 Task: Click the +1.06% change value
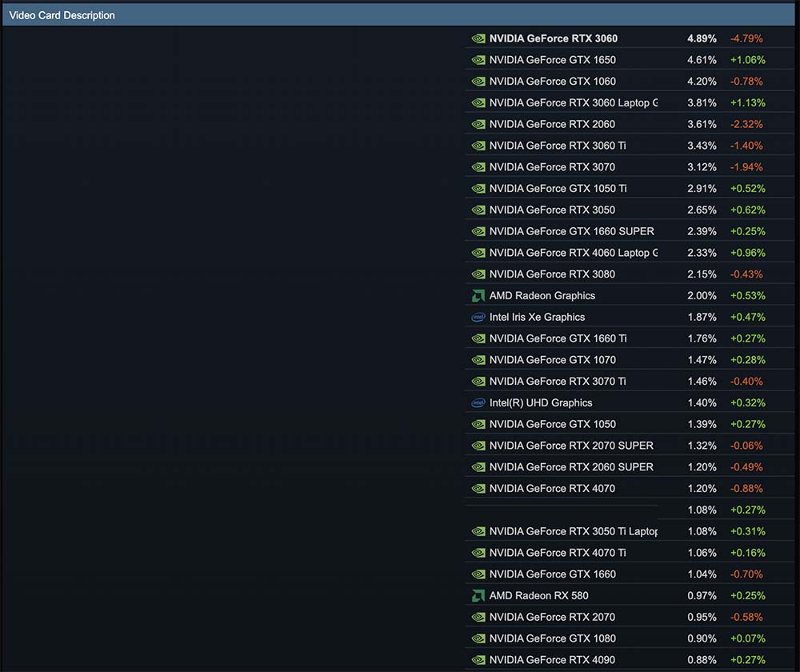tap(747, 60)
